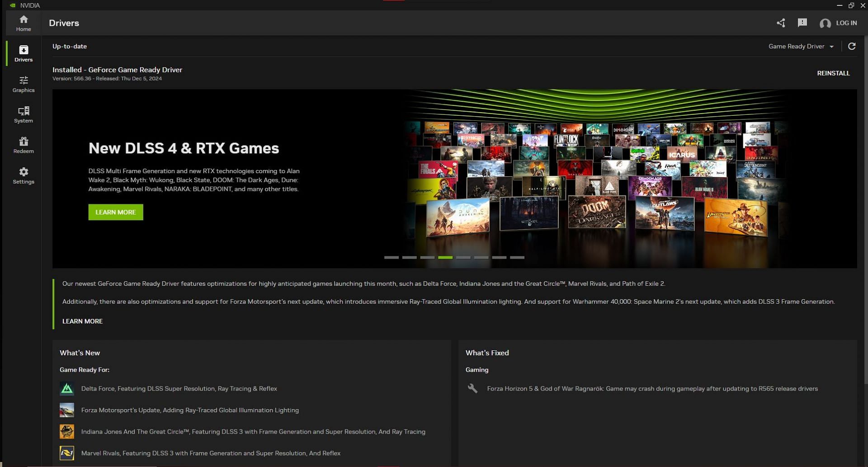Refresh the driver check
This screenshot has width=868, height=467.
pos(852,46)
